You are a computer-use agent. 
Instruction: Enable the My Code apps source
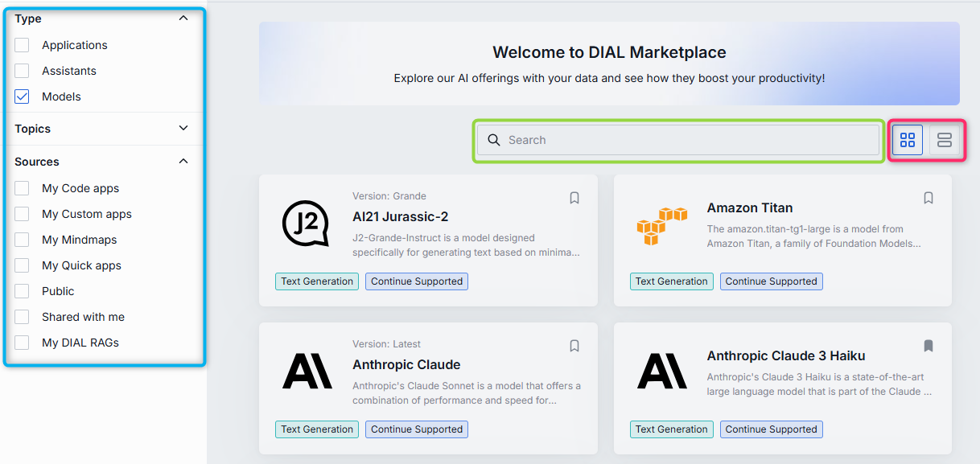[x=22, y=188]
